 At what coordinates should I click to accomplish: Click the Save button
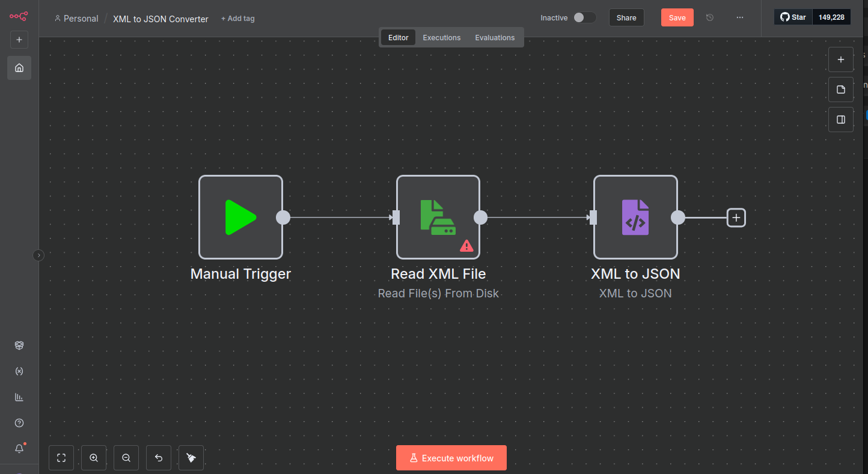tap(677, 17)
